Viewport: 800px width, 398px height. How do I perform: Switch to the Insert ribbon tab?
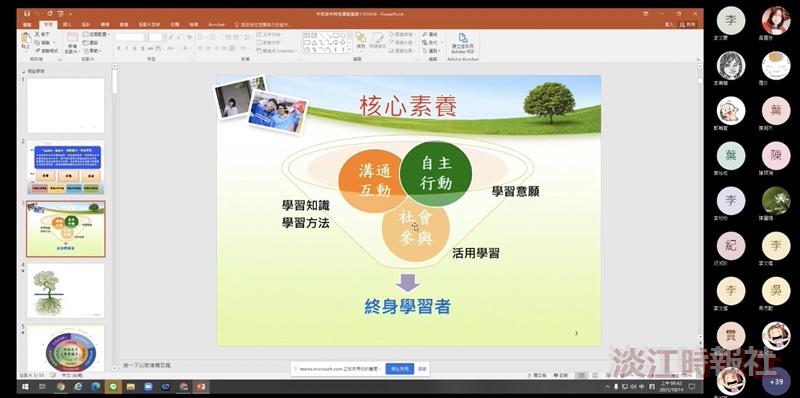tap(67, 24)
